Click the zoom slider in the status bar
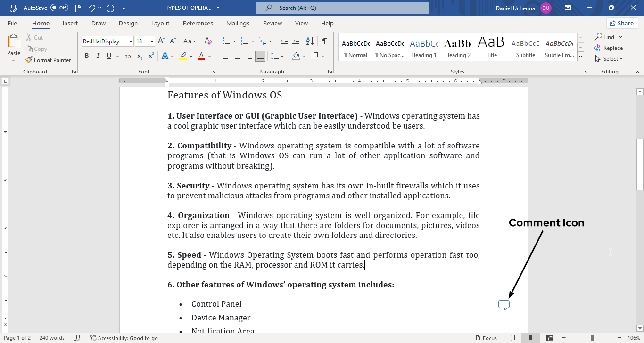 (x=592, y=338)
